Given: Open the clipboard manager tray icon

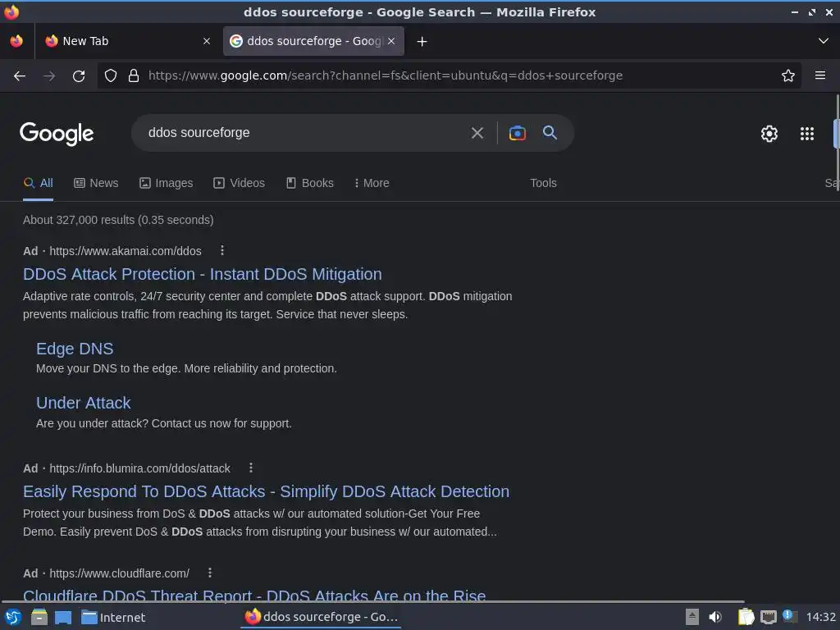Looking at the screenshot, I should (x=745, y=617).
